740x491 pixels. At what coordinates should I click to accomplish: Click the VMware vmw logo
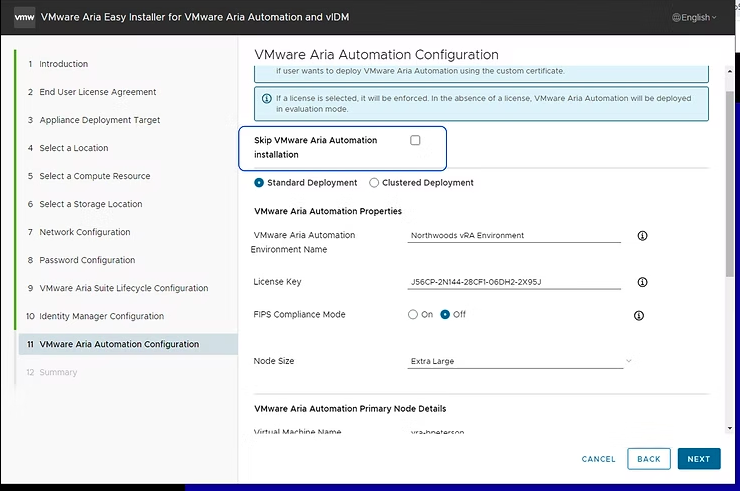pos(24,17)
